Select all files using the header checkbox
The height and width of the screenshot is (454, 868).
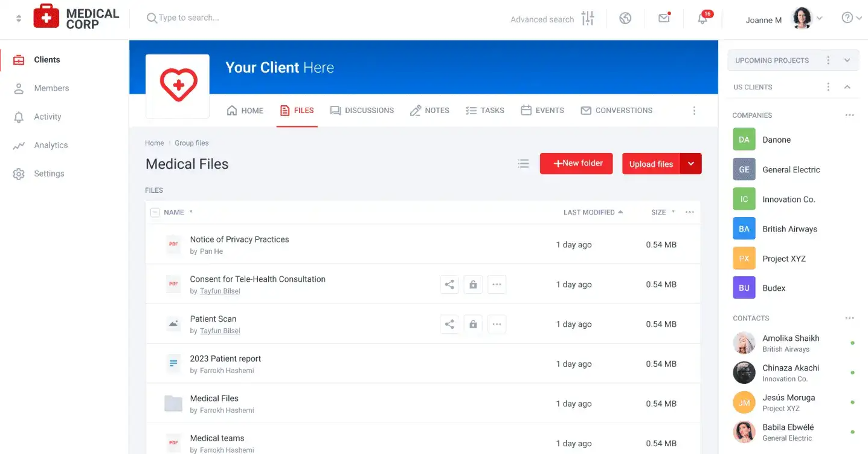tap(156, 212)
